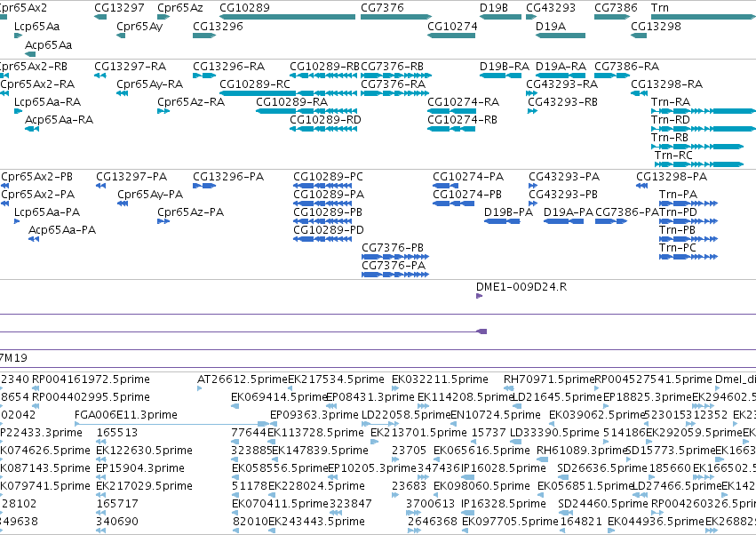Click EST RH70971.5prime
The width and height of the screenshot is (756, 535).
(x=509, y=388)
